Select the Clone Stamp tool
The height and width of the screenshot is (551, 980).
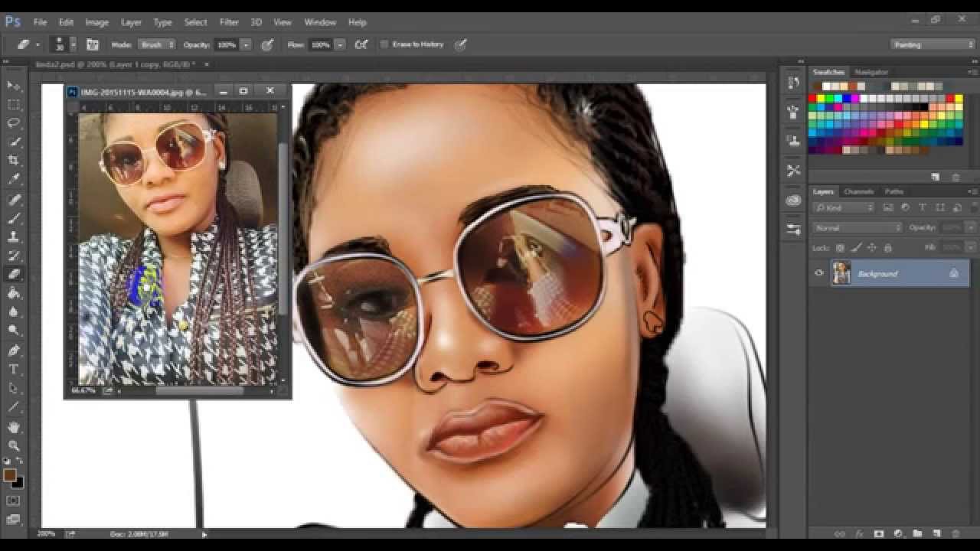(14, 237)
